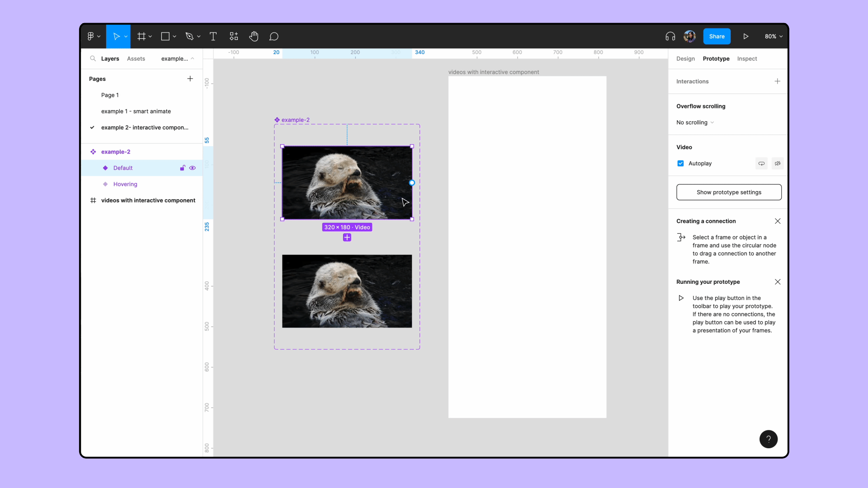Toggle Autoplay checkbox for video
The height and width of the screenshot is (488, 868).
680,163
